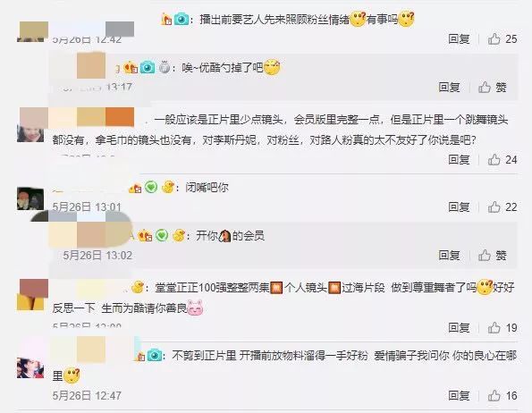Reply to '唉~优酷勺掉了吧' sub-comment
Screen dimensions: 532x413
point(449,88)
